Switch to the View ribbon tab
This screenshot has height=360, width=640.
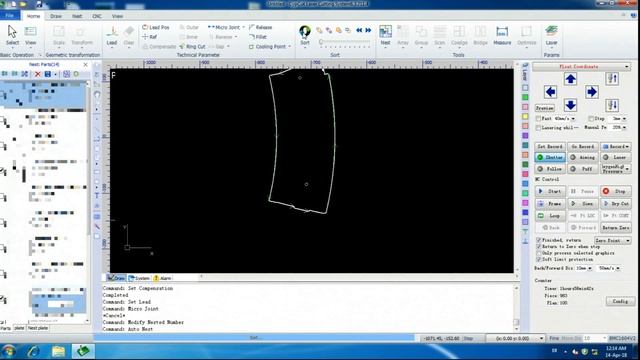tap(118, 16)
